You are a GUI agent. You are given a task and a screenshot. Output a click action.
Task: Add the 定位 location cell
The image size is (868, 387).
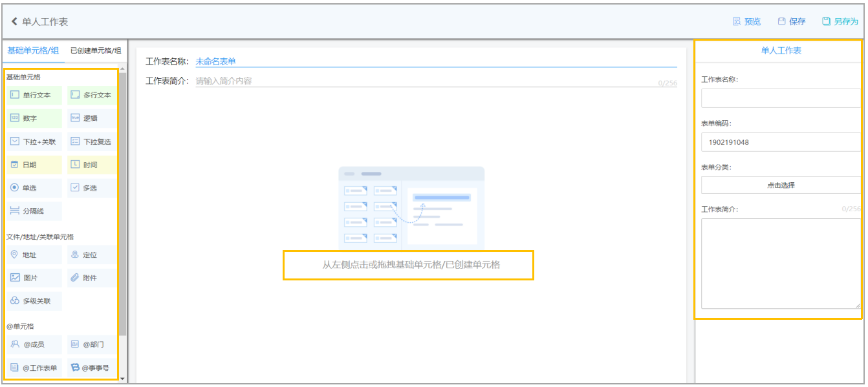click(x=92, y=255)
